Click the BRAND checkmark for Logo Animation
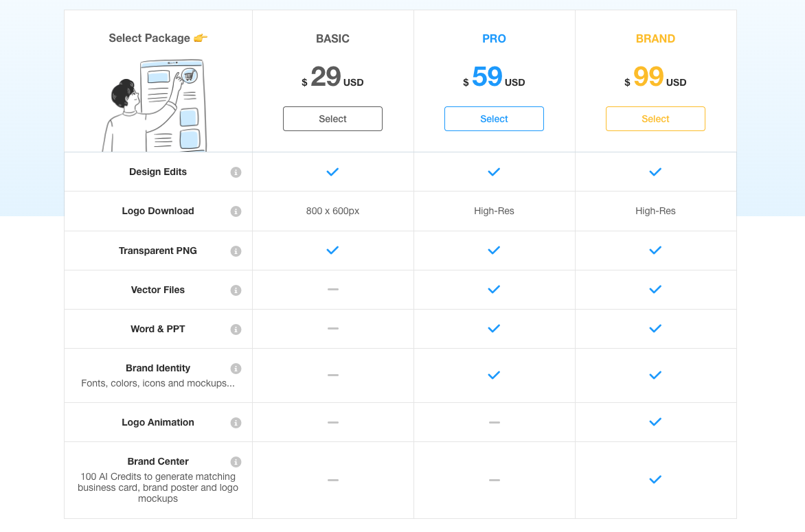 (x=655, y=422)
